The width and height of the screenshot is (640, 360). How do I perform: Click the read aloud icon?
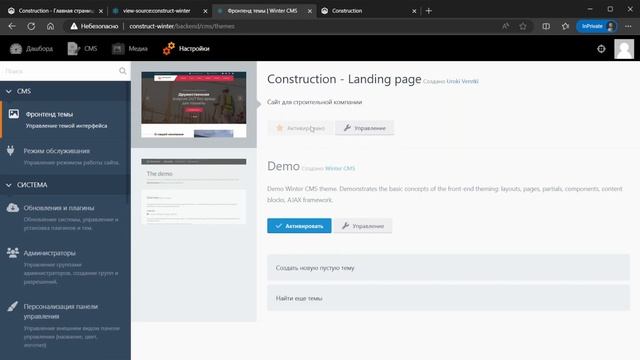(506, 26)
